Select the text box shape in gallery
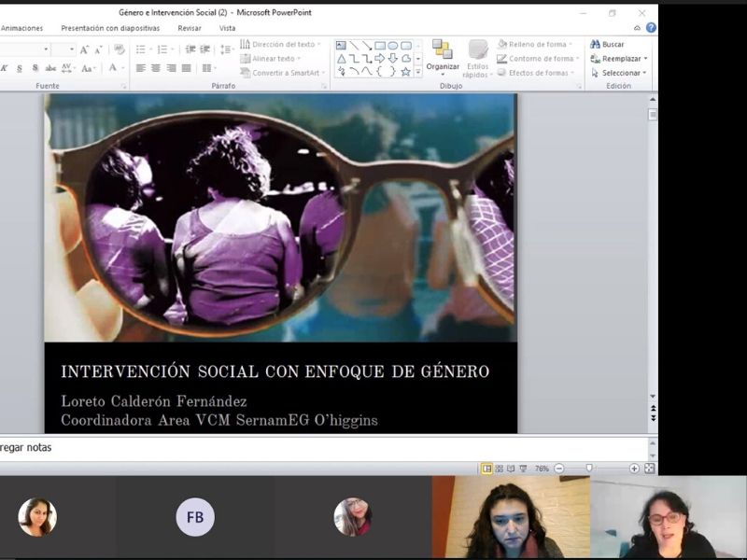 click(x=341, y=46)
